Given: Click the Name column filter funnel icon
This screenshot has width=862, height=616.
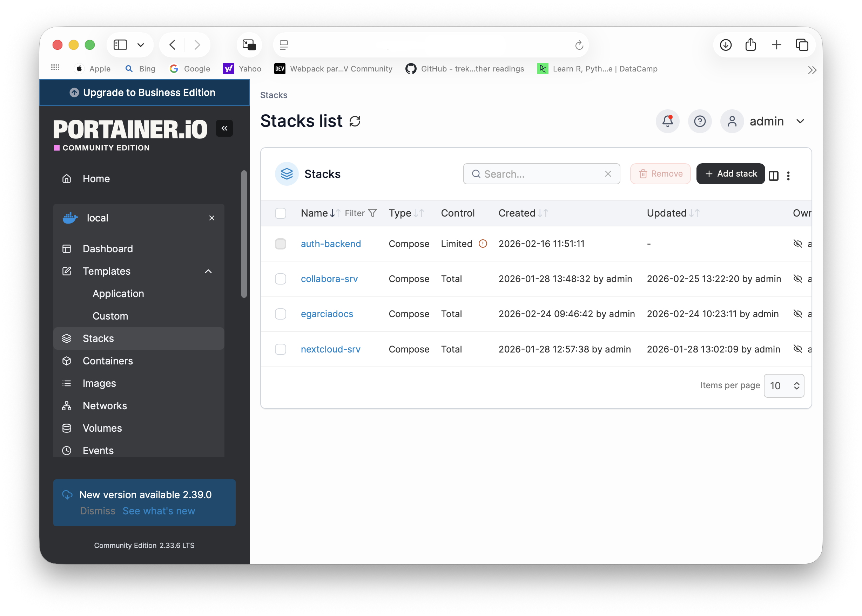Looking at the screenshot, I should point(373,213).
